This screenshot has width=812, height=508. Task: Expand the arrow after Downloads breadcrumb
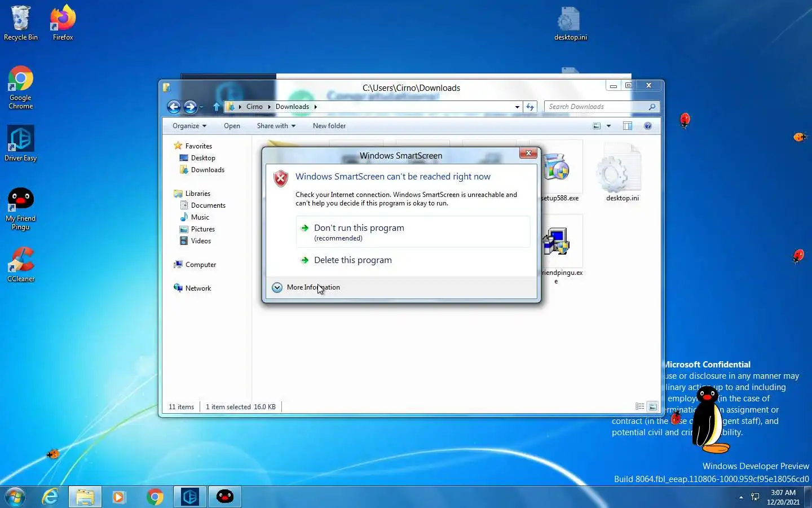tap(316, 107)
